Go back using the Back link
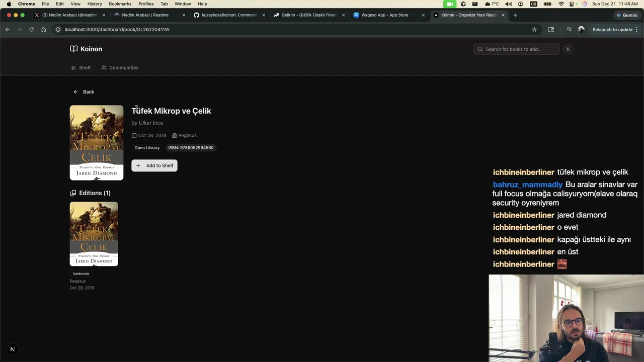Screen dimensions: 644x362 pyautogui.click(x=84, y=92)
